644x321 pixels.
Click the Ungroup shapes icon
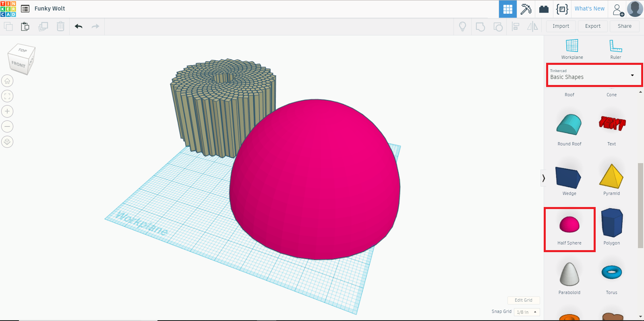point(498,27)
